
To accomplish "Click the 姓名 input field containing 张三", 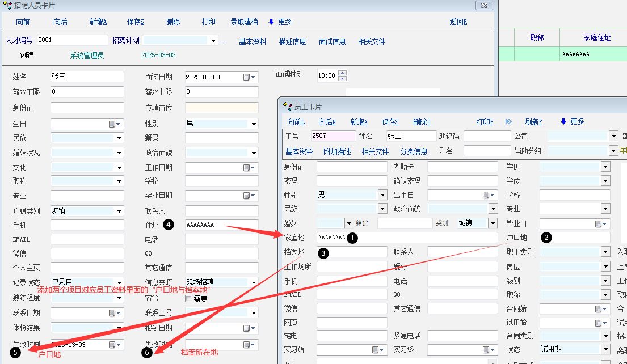I will (x=87, y=77).
